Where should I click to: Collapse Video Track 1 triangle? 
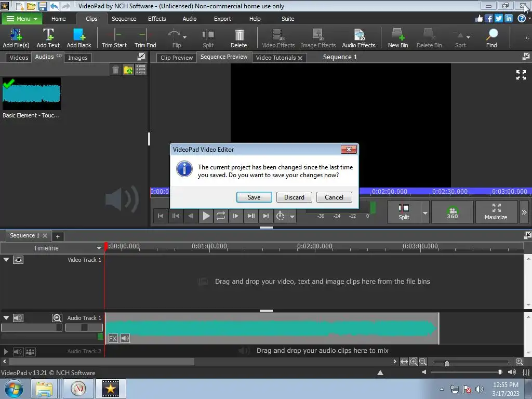(6, 260)
